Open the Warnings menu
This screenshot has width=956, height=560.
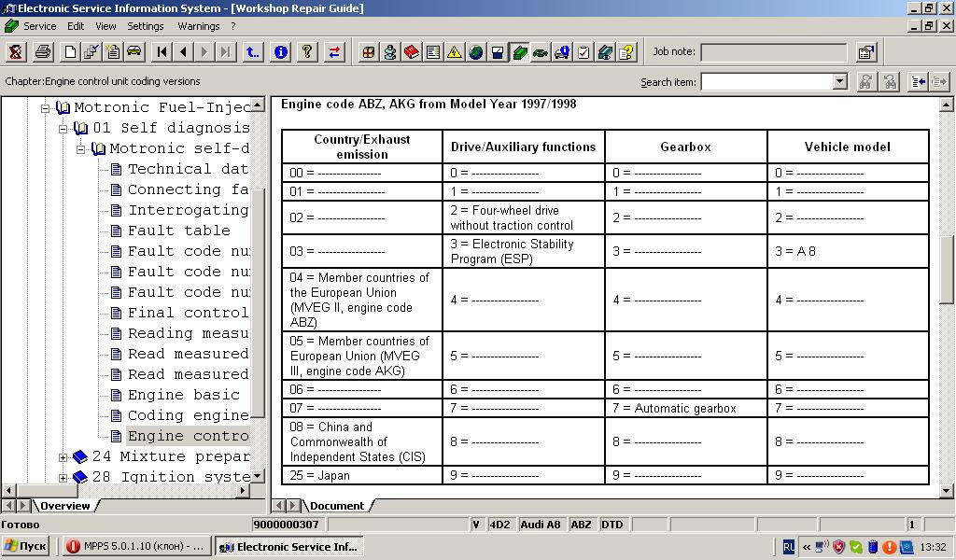point(198,26)
